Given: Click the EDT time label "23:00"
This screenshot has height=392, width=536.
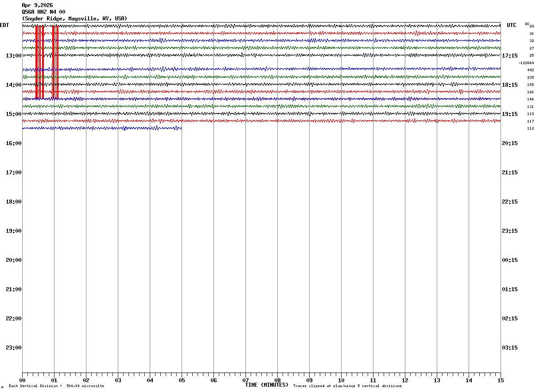Looking at the screenshot, I should tap(13, 348).
